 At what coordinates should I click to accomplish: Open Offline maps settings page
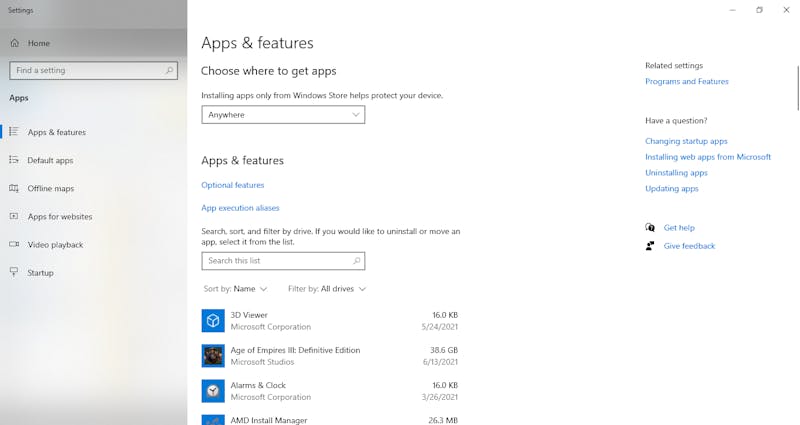(93, 188)
